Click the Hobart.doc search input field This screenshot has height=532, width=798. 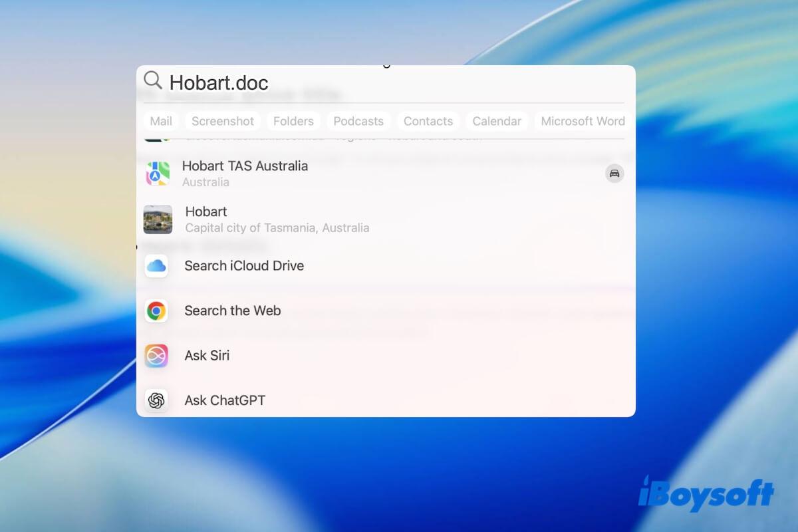(219, 82)
